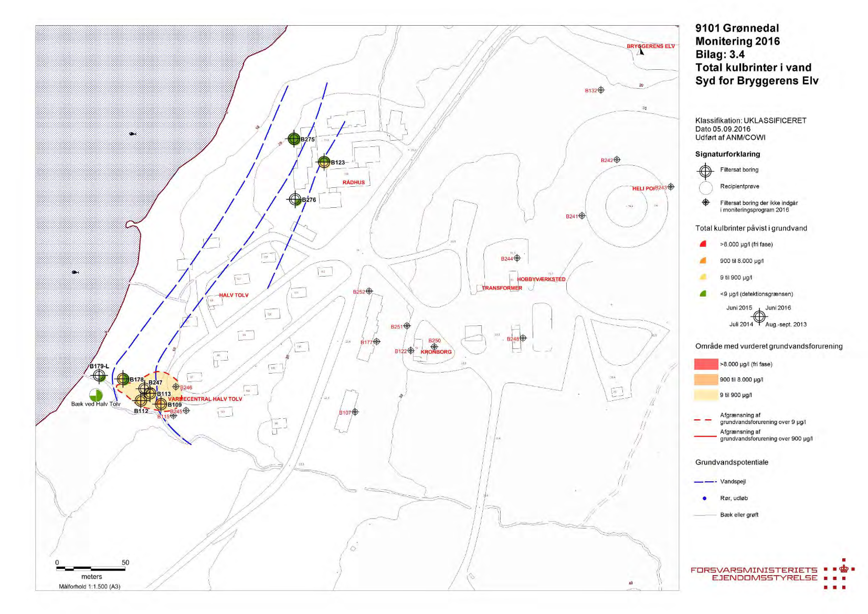
Task: Click the Bæk ved Halv Tolv sample circle
Action: [x=96, y=395]
